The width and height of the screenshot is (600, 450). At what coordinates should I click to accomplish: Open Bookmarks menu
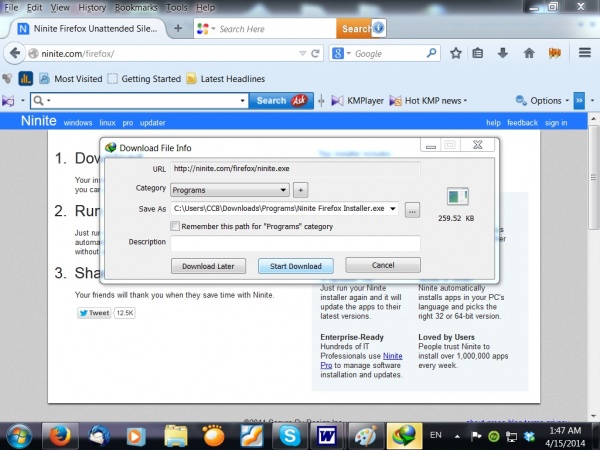(136, 7)
